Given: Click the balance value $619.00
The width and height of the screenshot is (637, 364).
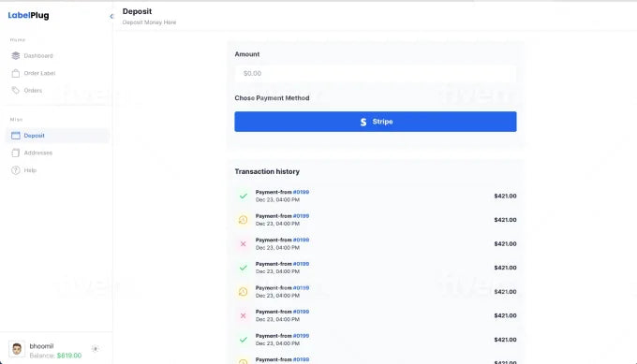Looking at the screenshot, I should [x=69, y=356].
